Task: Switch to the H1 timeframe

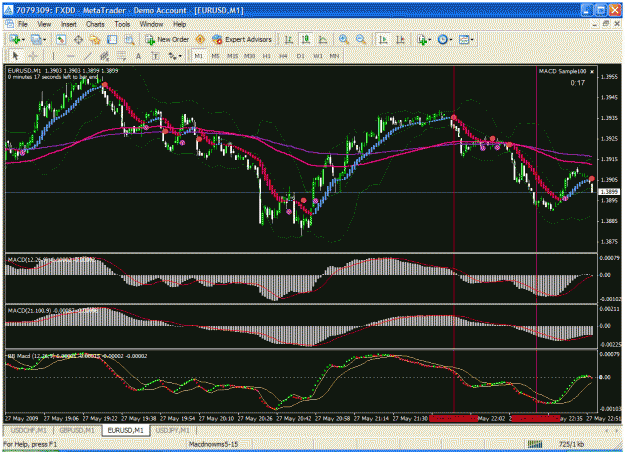Action: coord(266,56)
